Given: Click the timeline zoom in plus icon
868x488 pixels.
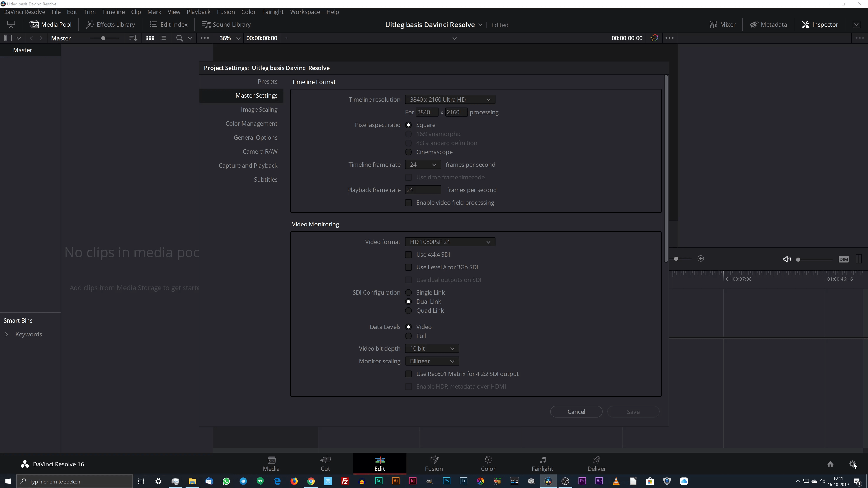Looking at the screenshot, I should [x=701, y=258].
